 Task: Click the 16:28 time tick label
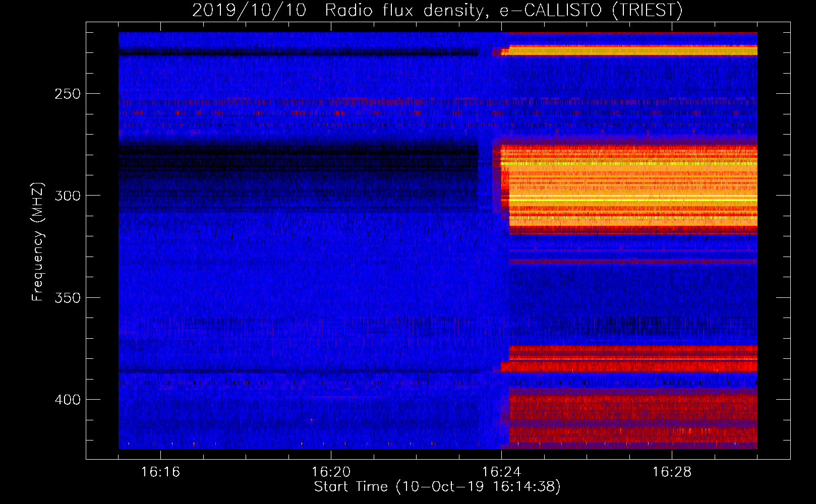click(672, 472)
